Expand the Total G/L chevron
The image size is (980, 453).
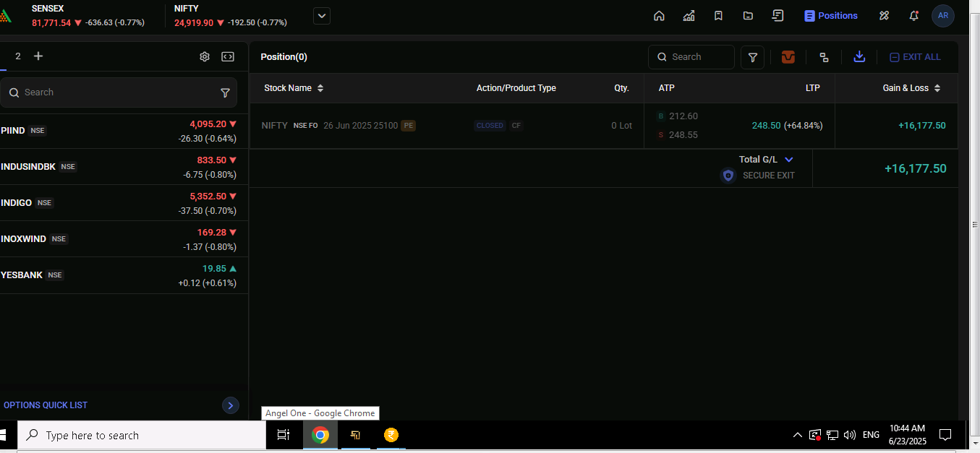pyautogui.click(x=789, y=160)
